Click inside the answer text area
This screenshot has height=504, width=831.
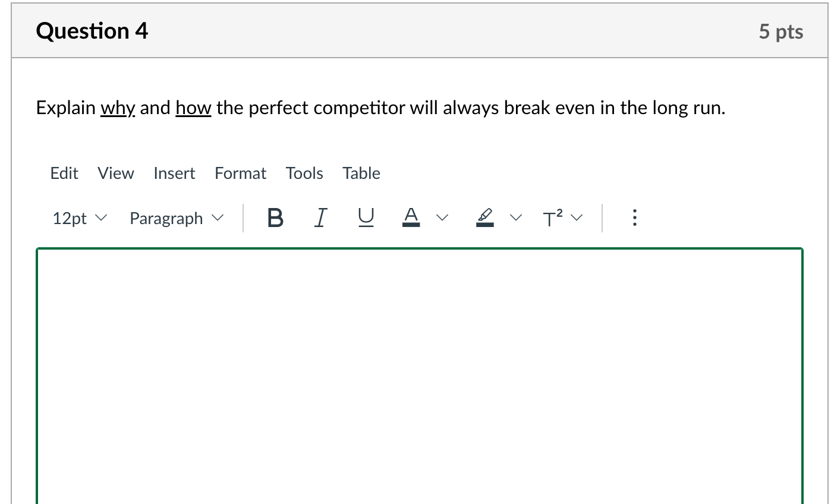pyautogui.click(x=420, y=377)
